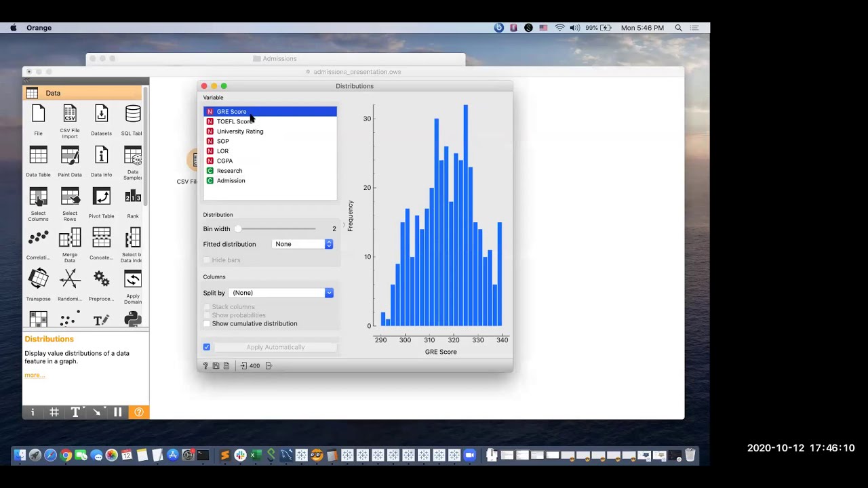The width and height of the screenshot is (868, 488).
Task: Select Admission categorical variable
Action: (x=270, y=181)
